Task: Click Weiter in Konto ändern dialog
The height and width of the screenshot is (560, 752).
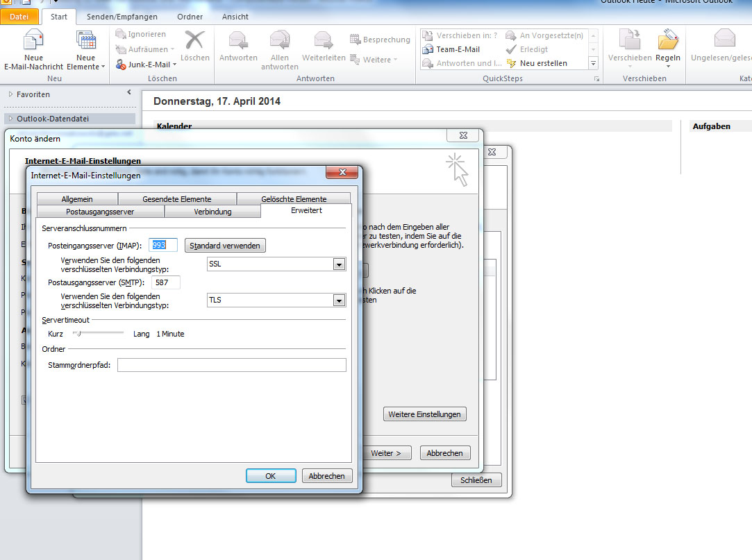Action: [386, 453]
